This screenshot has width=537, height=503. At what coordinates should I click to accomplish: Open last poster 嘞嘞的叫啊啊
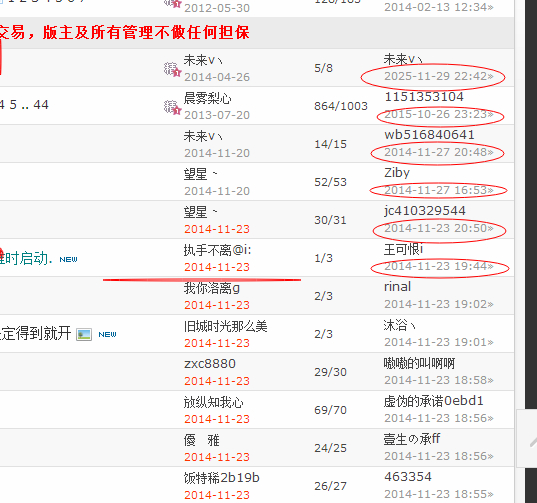420,363
